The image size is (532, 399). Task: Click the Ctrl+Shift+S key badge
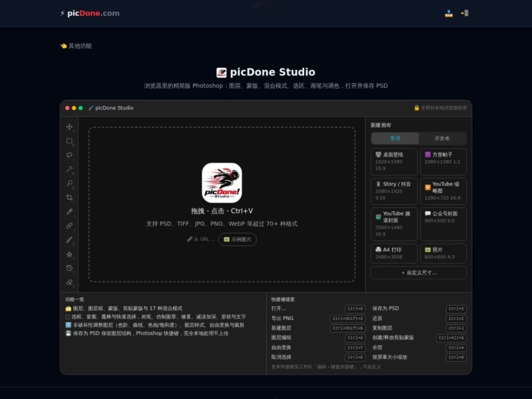tap(348, 319)
